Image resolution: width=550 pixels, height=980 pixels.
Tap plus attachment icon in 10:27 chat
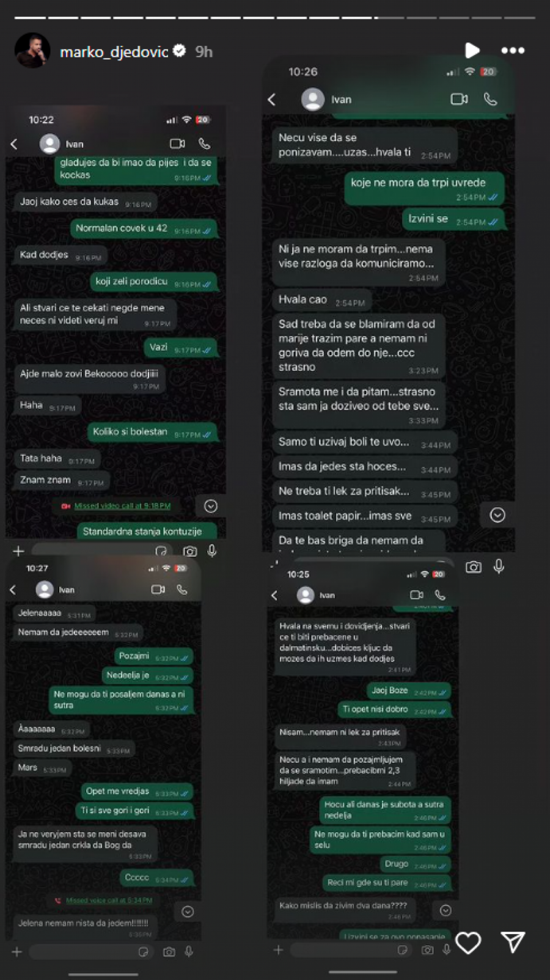click(x=17, y=952)
